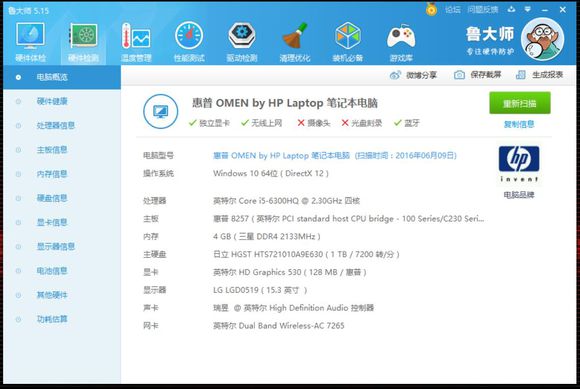Screen dimensions: 580x389
Task: Open the 硬件体检 hardware checkup section
Action: pyautogui.click(x=30, y=42)
